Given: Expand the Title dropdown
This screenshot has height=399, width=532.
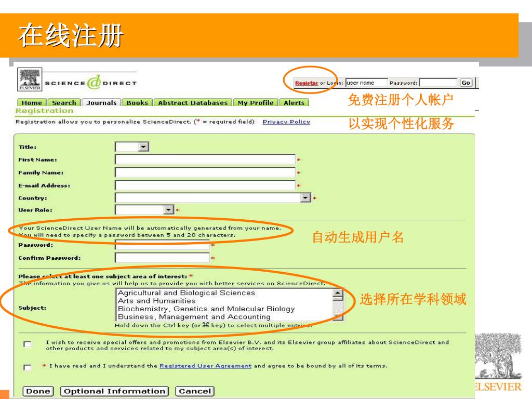Looking at the screenshot, I should click(143, 147).
